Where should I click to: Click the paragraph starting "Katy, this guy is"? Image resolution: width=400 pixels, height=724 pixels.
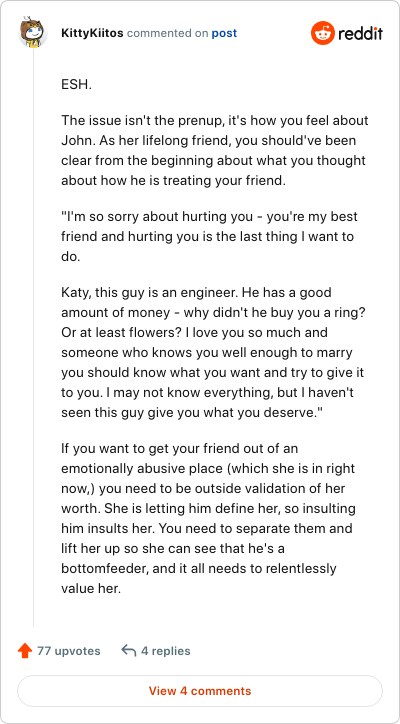pyautogui.click(x=214, y=352)
